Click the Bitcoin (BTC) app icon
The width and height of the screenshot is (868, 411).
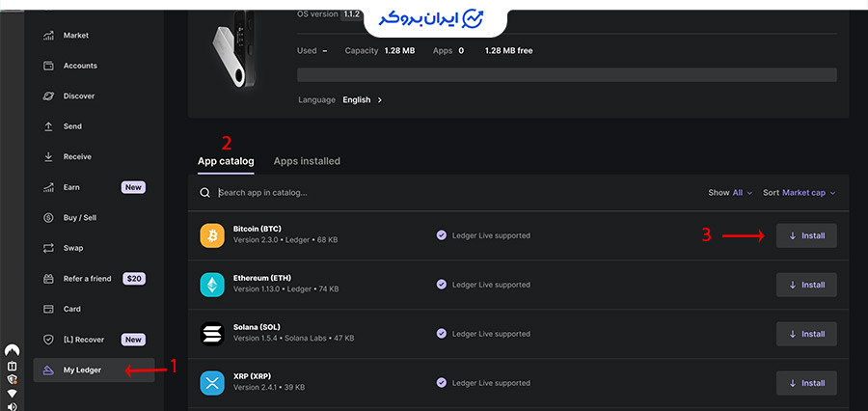(x=211, y=235)
